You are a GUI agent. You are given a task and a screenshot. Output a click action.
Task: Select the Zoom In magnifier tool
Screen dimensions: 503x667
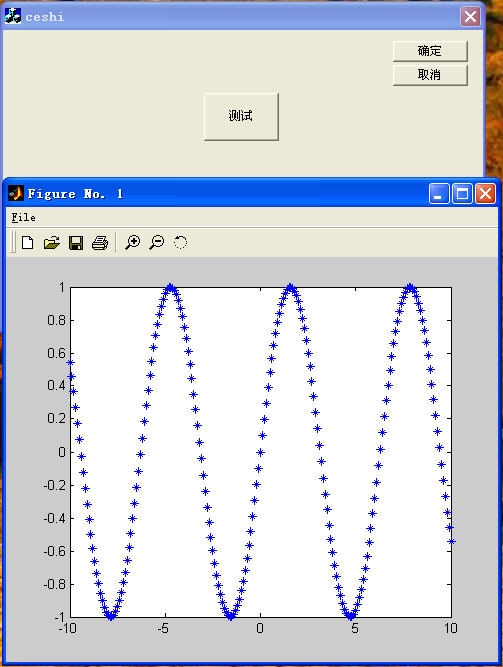pos(133,242)
